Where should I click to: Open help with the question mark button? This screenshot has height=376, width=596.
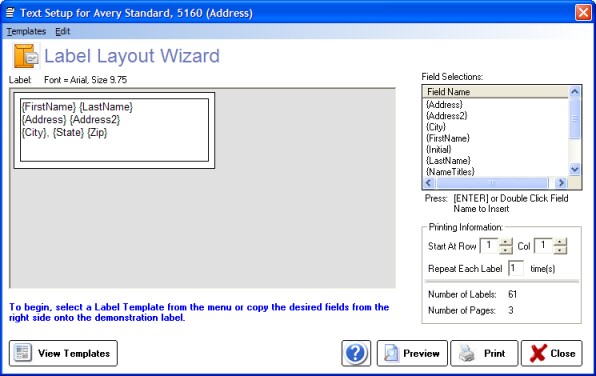coord(356,353)
